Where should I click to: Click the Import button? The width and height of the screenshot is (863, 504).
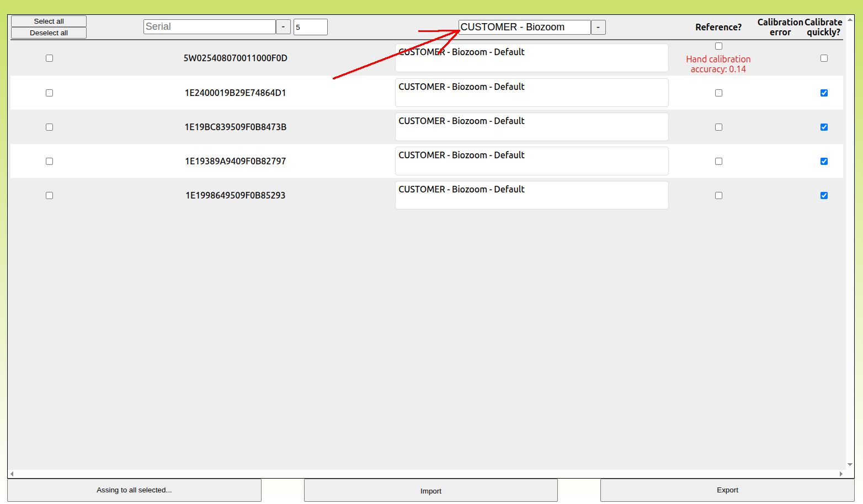pyautogui.click(x=430, y=491)
